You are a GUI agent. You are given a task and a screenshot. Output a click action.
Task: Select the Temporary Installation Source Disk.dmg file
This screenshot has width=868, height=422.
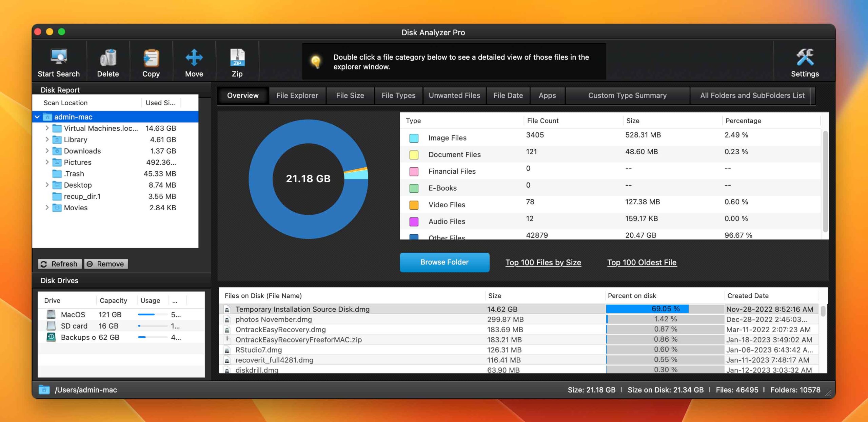(302, 309)
